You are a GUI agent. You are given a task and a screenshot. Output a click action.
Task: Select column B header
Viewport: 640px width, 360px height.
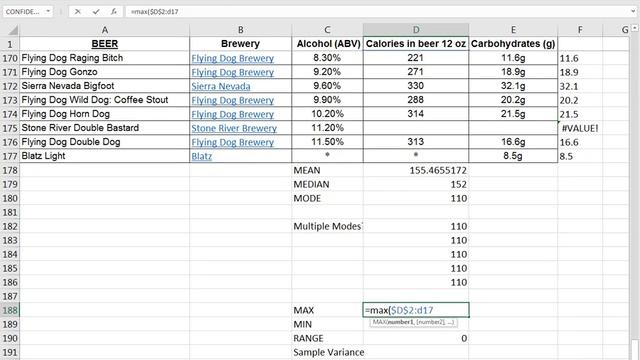point(240,30)
